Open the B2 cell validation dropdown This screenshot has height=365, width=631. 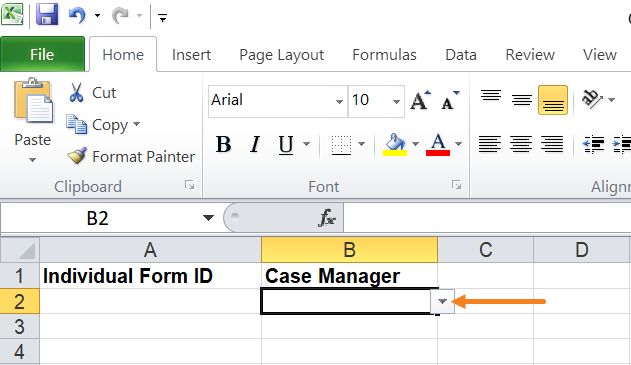coord(442,301)
